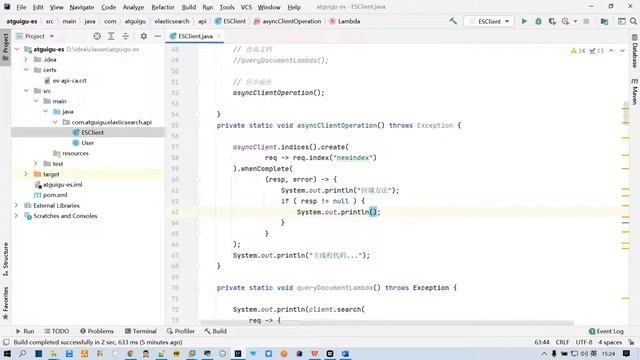Screen dimensions: 640x360
Task: Open Project panel settings gear
Action: pos(144,36)
